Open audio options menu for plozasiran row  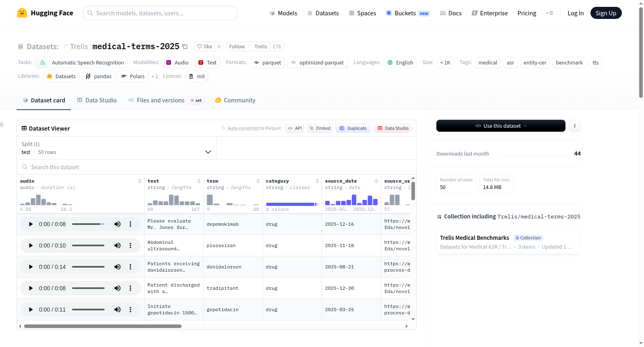pos(130,245)
